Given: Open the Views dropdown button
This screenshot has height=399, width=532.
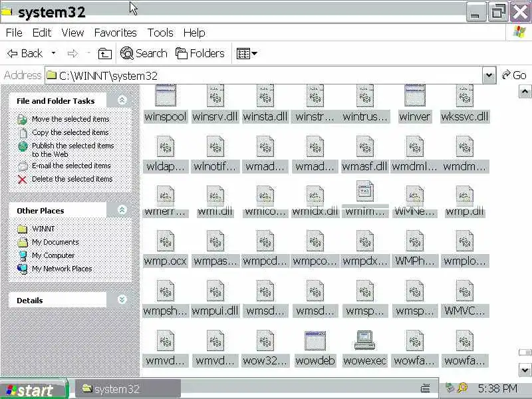Looking at the screenshot, I should pos(247,54).
